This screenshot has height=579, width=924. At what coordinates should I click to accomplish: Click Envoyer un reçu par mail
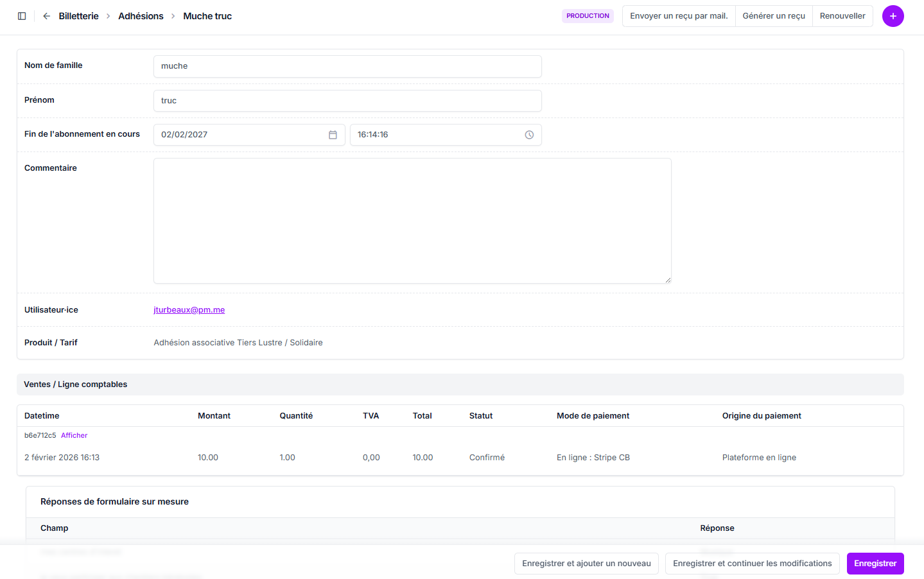[679, 16]
